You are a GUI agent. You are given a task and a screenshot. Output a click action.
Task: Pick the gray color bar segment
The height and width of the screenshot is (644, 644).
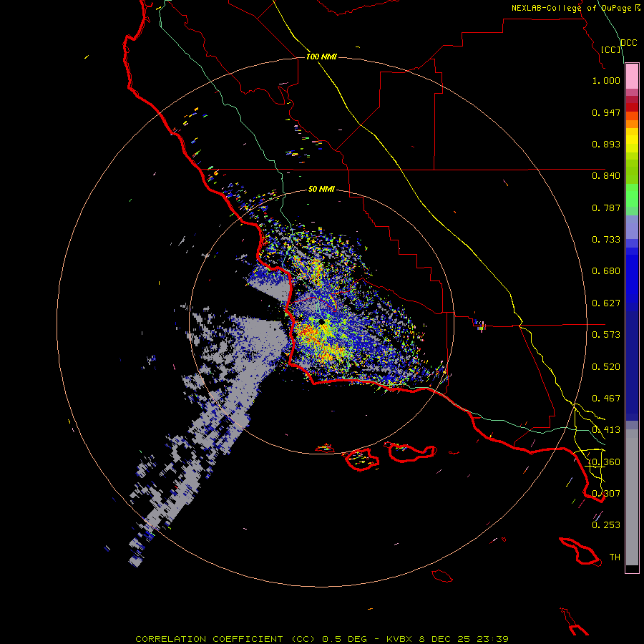pos(632,497)
